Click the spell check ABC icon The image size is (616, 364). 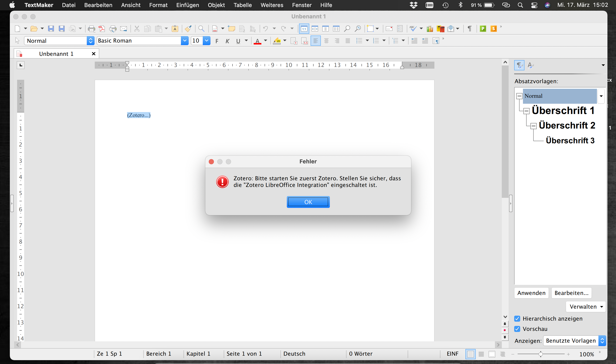click(413, 29)
